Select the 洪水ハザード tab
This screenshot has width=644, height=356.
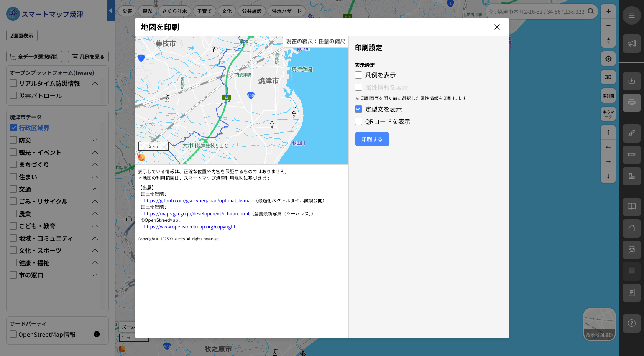(x=287, y=11)
